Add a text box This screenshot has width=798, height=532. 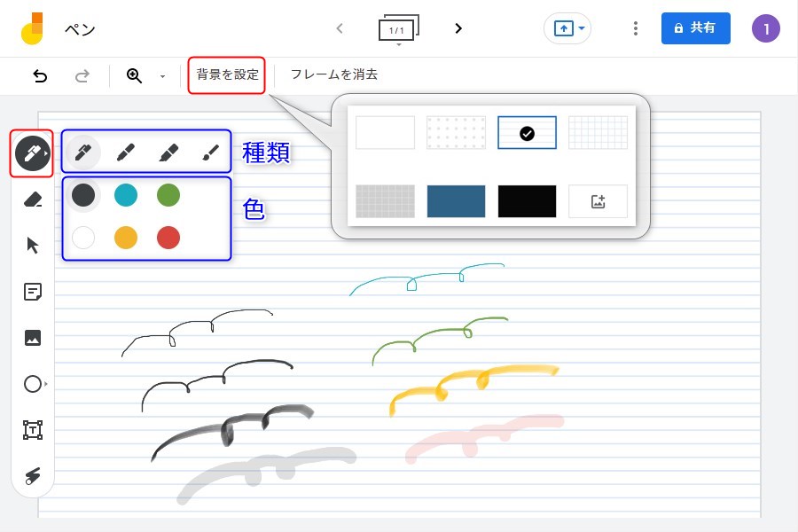coord(33,430)
